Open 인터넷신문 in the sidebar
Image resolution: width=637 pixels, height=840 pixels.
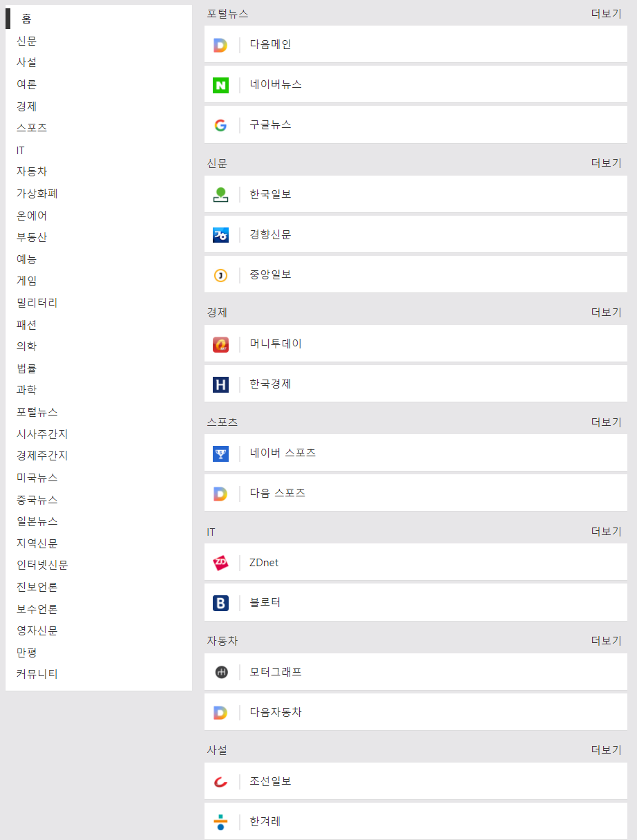tap(42, 565)
